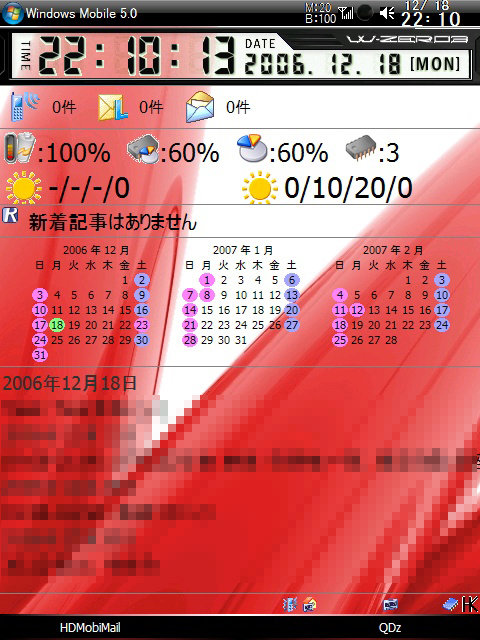Viewport: 480px width, 640px height.
Task: Open the 2006年12月18日 appointments heading
Action: pos(69,383)
